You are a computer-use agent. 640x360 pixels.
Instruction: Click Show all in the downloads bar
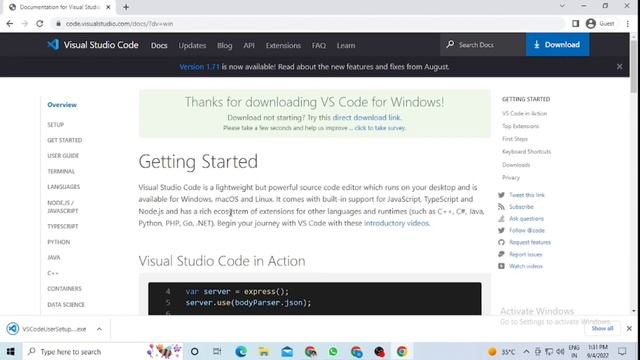pos(602,328)
